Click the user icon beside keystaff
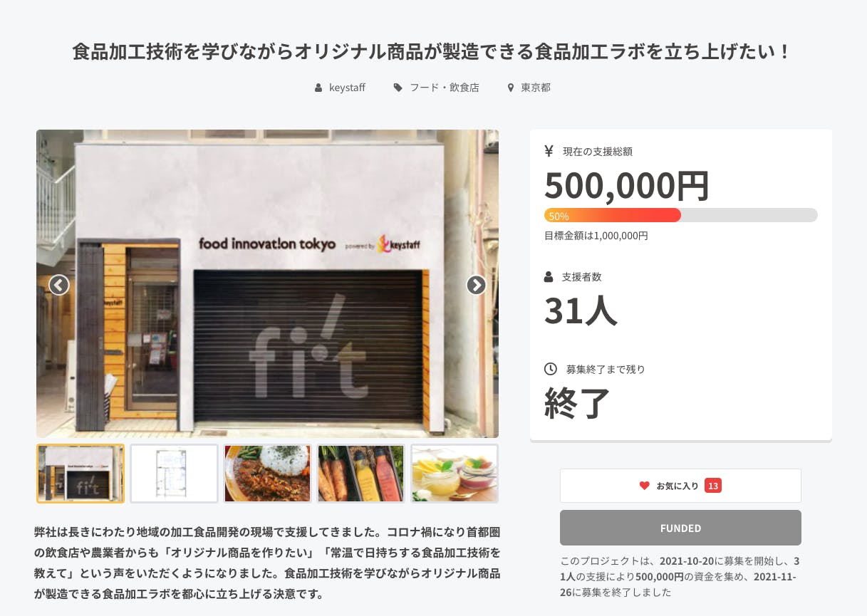The height and width of the screenshot is (616, 867). click(x=318, y=88)
